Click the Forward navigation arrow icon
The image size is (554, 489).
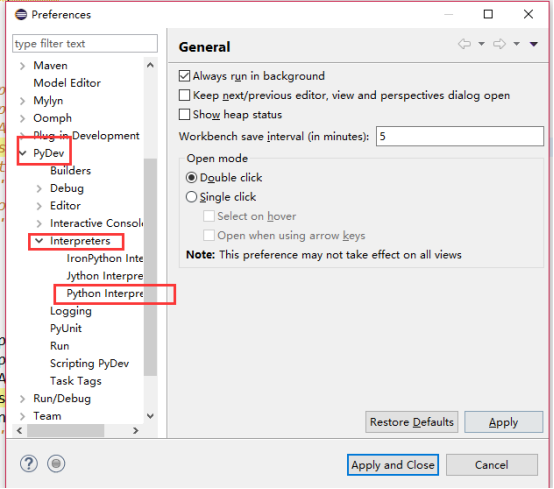(x=499, y=44)
